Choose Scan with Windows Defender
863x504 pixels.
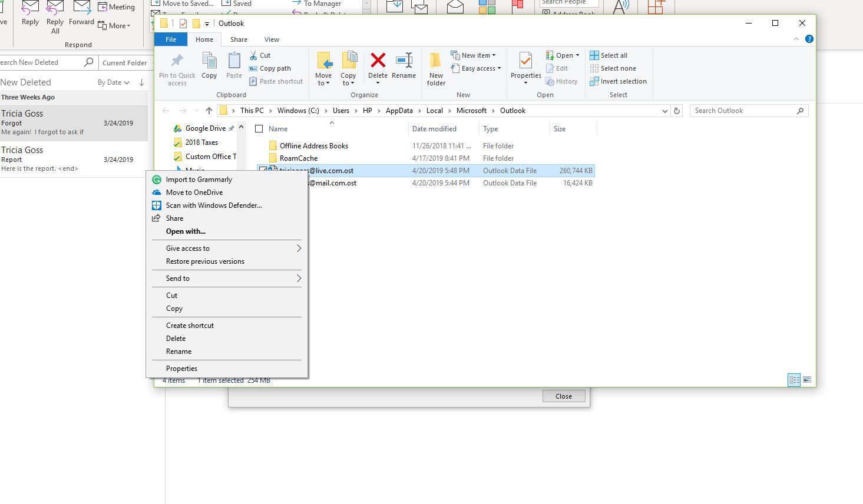click(x=227, y=205)
